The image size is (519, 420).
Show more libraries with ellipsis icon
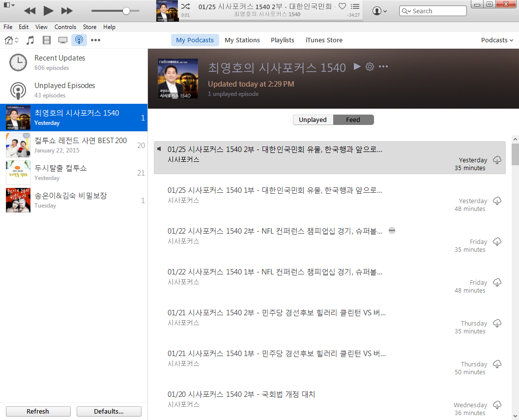[x=96, y=40]
